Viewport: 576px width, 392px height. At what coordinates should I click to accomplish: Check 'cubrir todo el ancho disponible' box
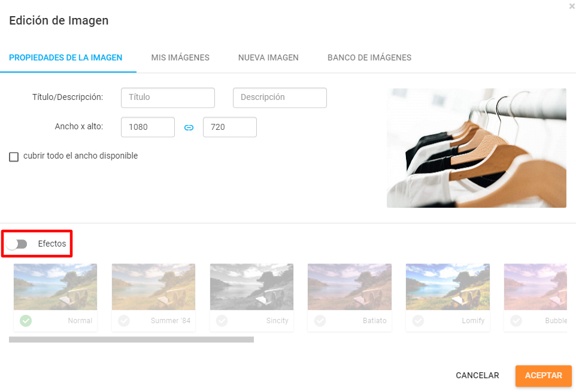(14, 157)
